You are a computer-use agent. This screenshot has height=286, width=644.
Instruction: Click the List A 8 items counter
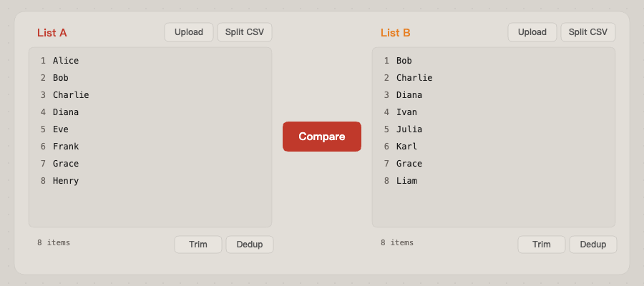pos(54,243)
